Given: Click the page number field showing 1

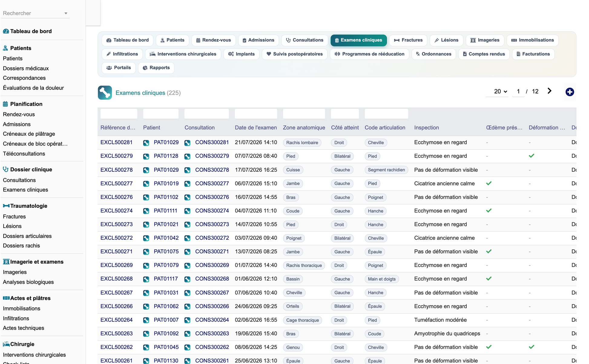Looking at the screenshot, I should [x=518, y=91].
